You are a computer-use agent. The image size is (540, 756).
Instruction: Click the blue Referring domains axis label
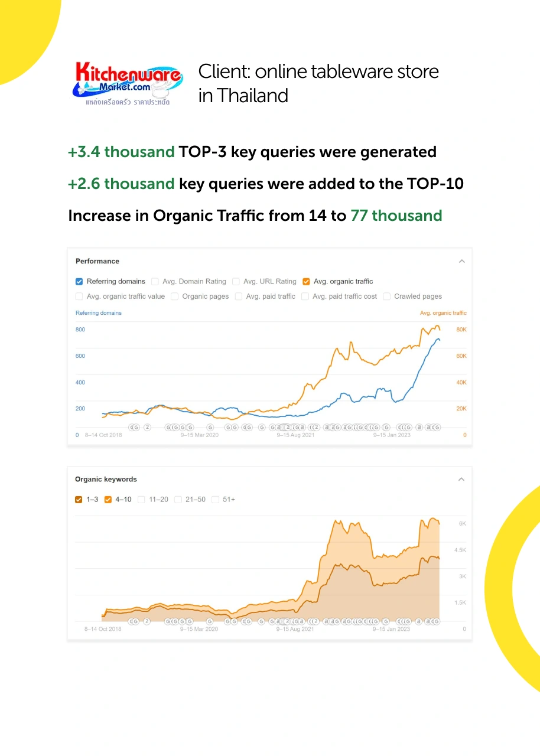click(99, 313)
